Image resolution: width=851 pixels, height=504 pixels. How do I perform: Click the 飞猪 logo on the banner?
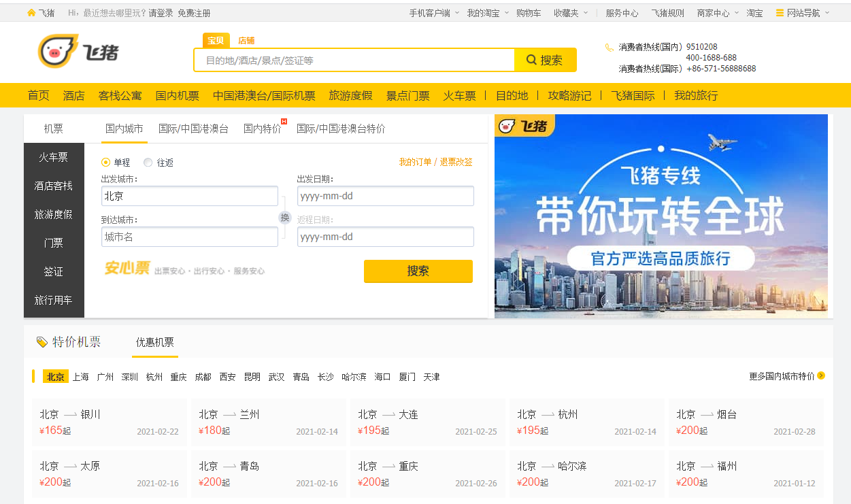click(524, 126)
